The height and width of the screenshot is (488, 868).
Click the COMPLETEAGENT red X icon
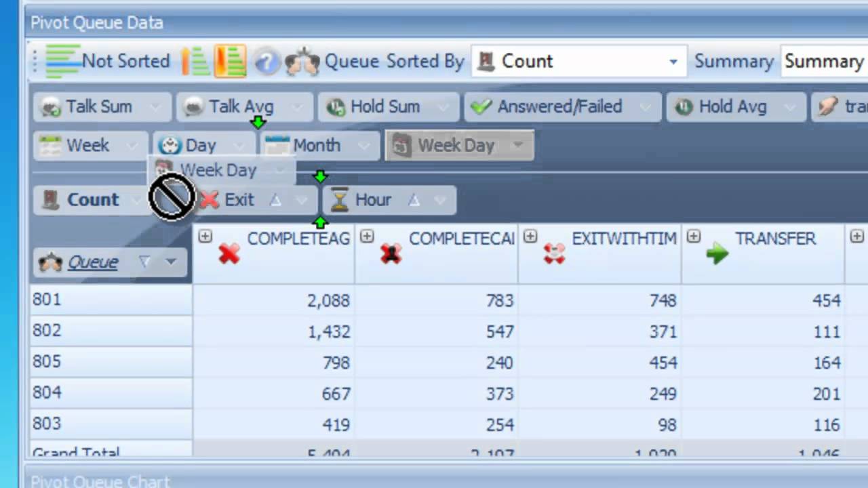click(229, 253)
